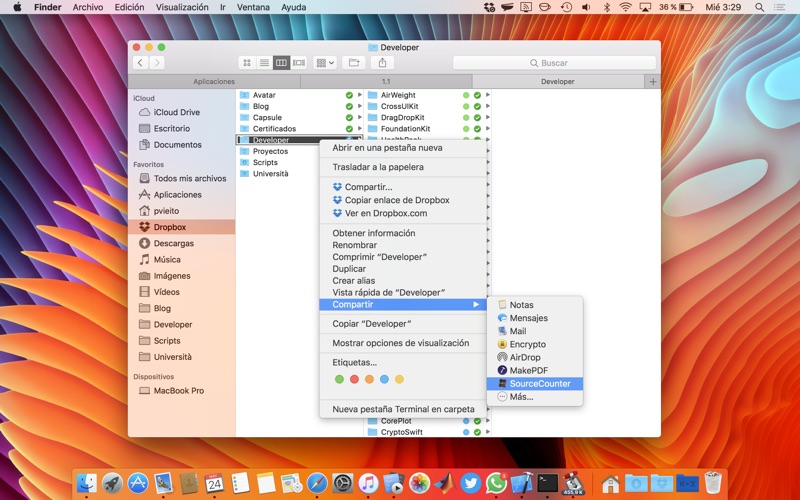This screenshot has width=800, height=500.
Task: Go back with Finder back arrow
Action: click(140, 63)
